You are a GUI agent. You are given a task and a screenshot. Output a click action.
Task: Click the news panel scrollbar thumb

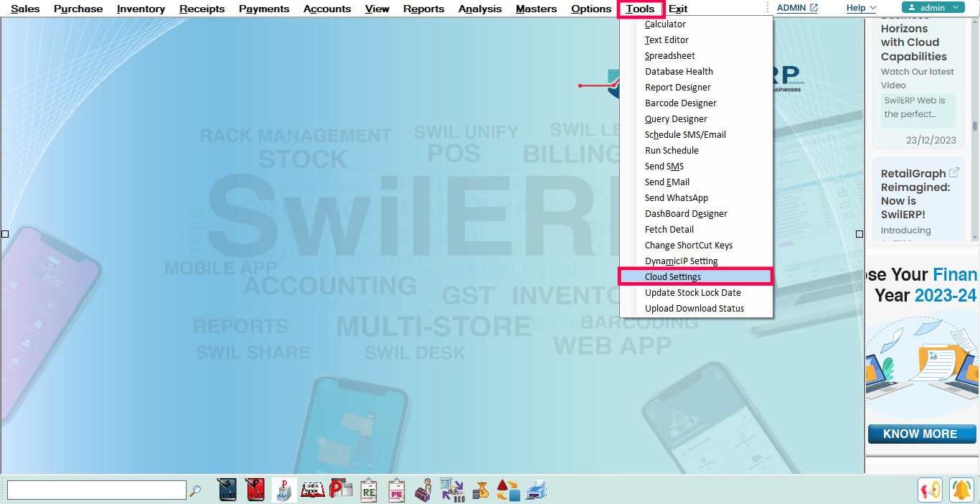(975, 126)
